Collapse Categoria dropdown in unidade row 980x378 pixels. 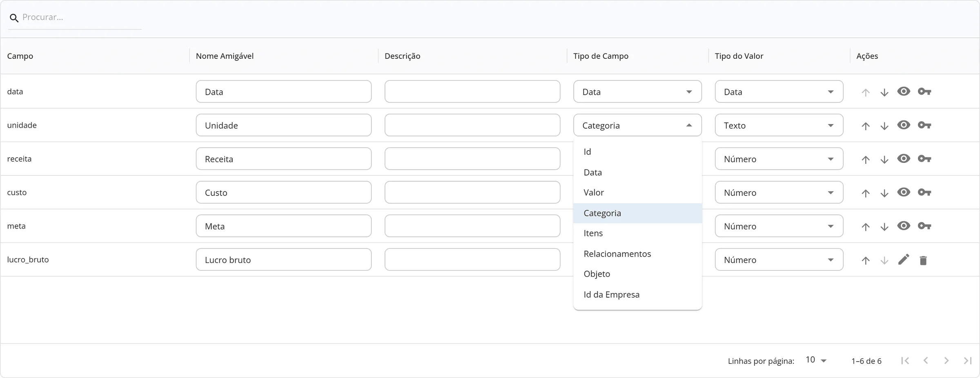[x=637, y=125]
